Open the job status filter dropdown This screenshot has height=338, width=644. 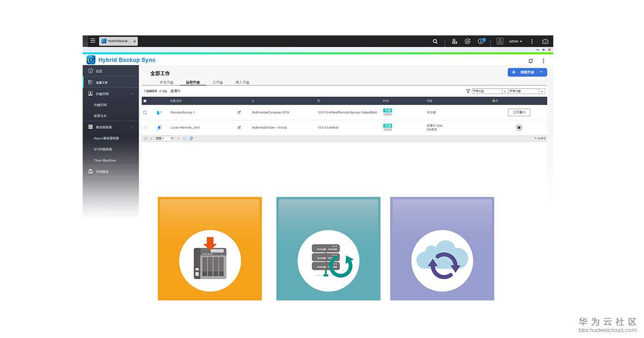[x=526, y=91]
